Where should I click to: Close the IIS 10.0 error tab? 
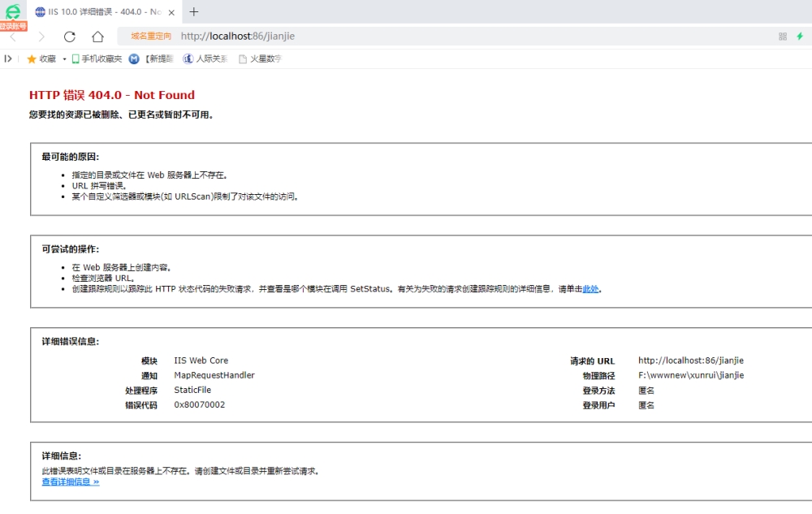(171, 12)
